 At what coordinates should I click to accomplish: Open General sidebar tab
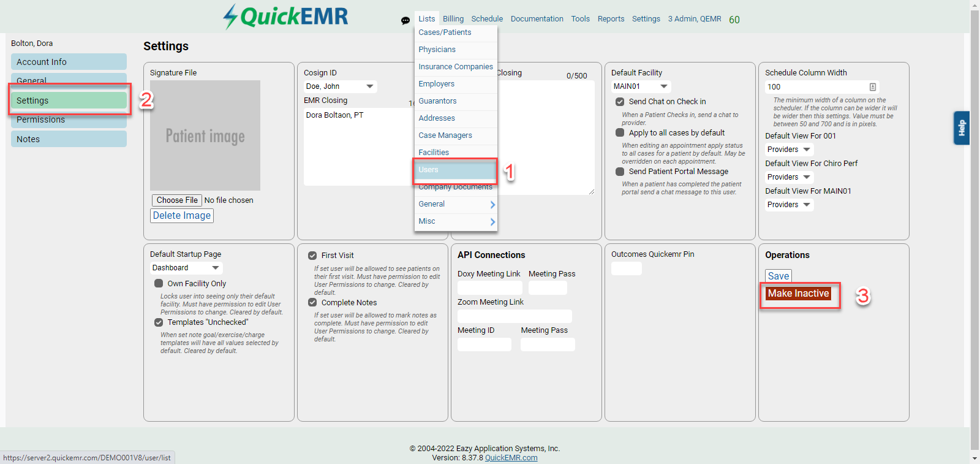click(x=69, y=79)
